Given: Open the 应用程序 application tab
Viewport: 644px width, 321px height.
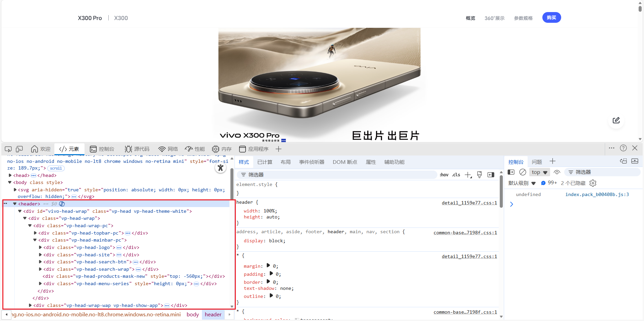Looking at the screenshot, I should [254, 149].
